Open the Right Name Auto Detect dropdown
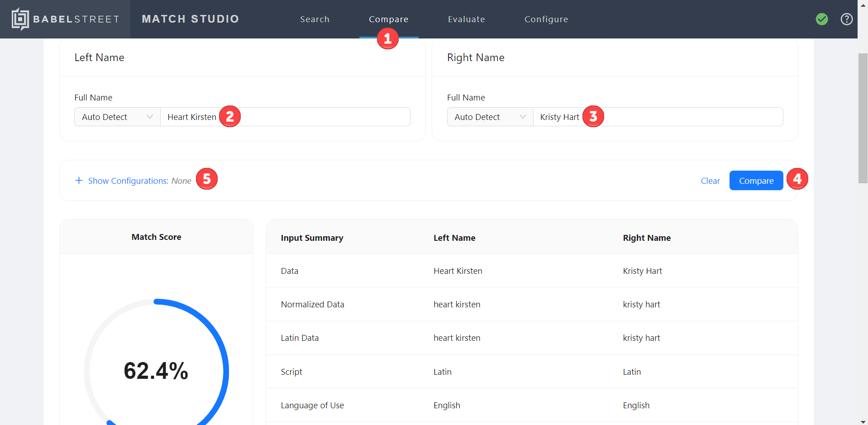Viewport: 868px width, 425px height. point(490,117)
